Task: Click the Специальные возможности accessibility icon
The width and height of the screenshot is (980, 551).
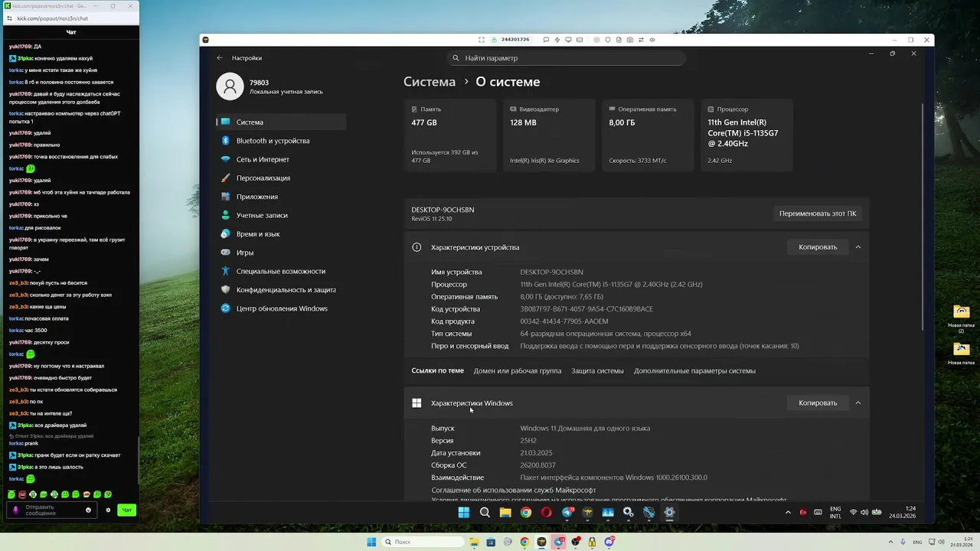Action: 225,271
